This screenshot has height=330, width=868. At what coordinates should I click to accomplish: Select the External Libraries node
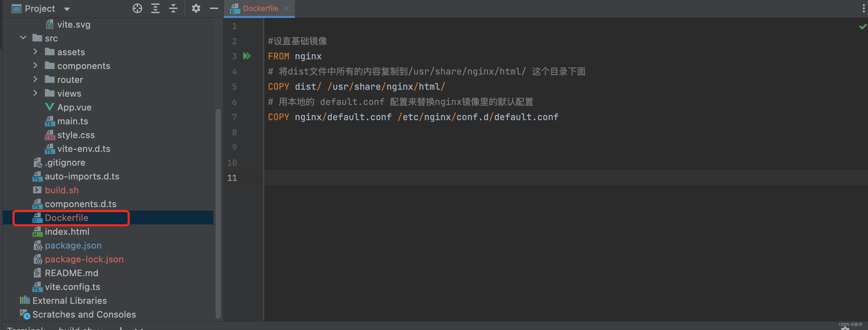(x=69, y=301)
